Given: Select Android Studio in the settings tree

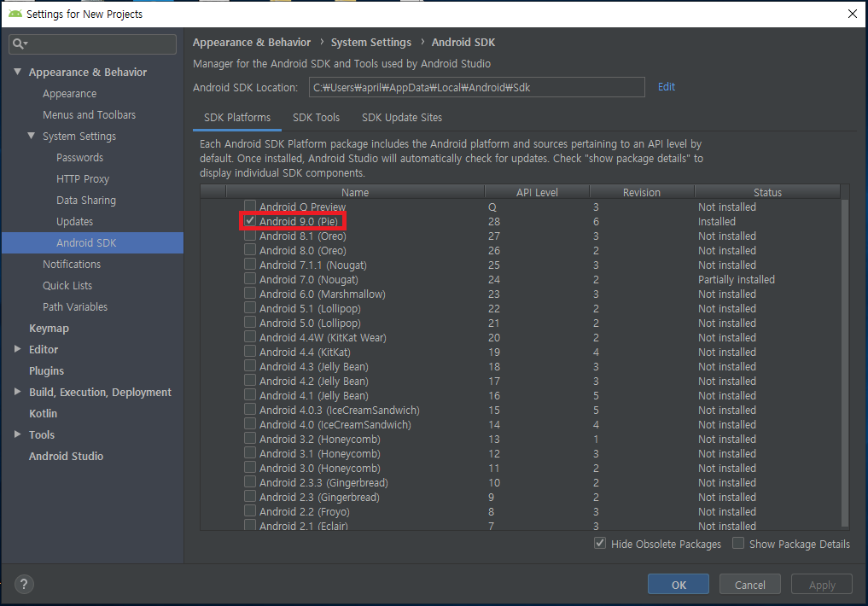Looking at the screenshot, I should [x=66, y=456].
